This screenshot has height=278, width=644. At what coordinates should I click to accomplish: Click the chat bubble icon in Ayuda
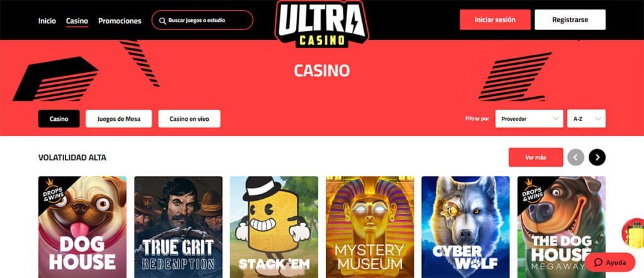(598, 262)
